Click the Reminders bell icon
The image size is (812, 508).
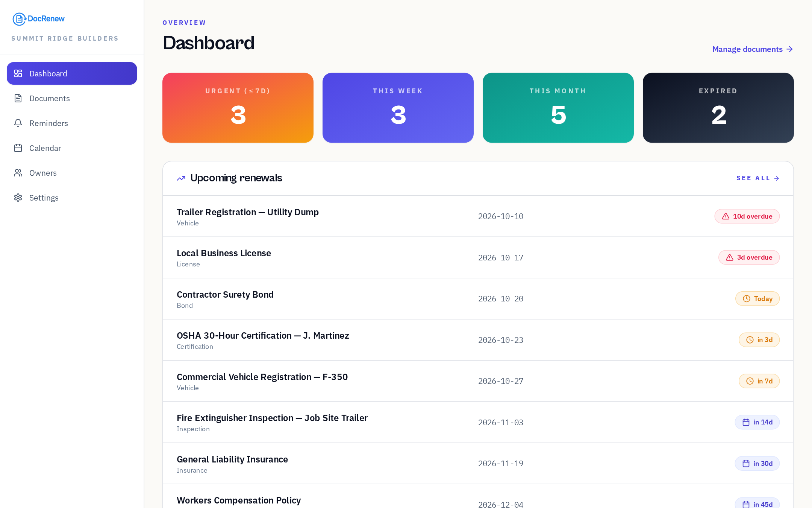(18, 123)
